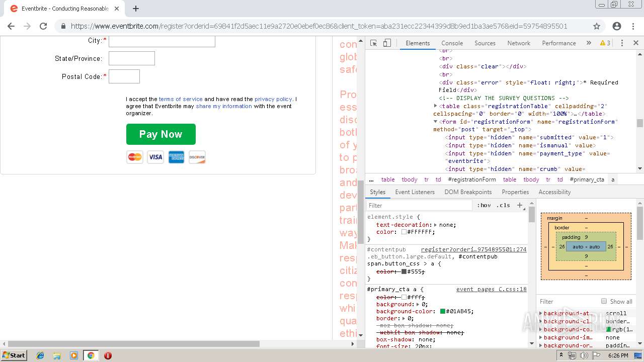Screen dimensions: 644x362
Task: Open DevTools more options menu
Action: (x=622, y=43)
